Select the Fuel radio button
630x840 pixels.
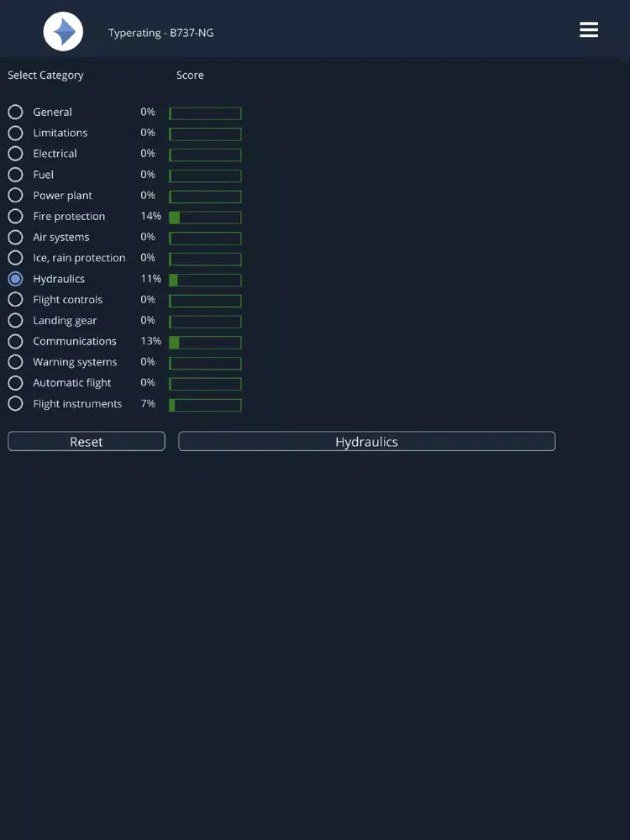pos(15,175)
